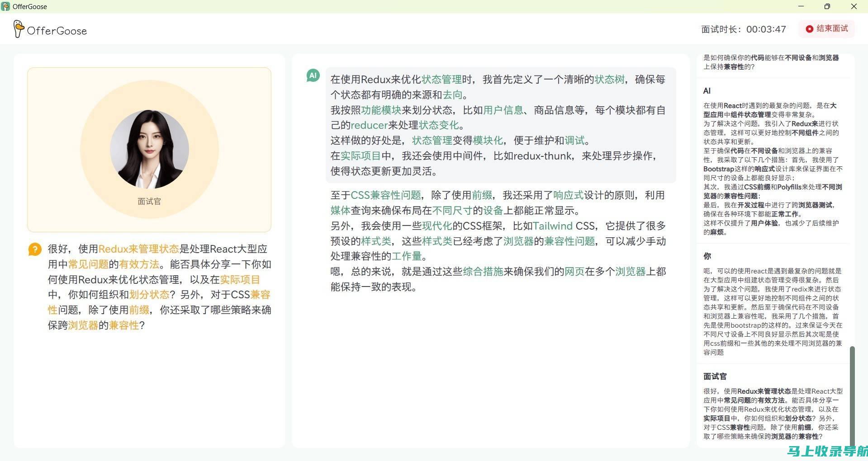Click green keyword 状态管理 in first AI line

pyautogui.click(x=441, y=80)
